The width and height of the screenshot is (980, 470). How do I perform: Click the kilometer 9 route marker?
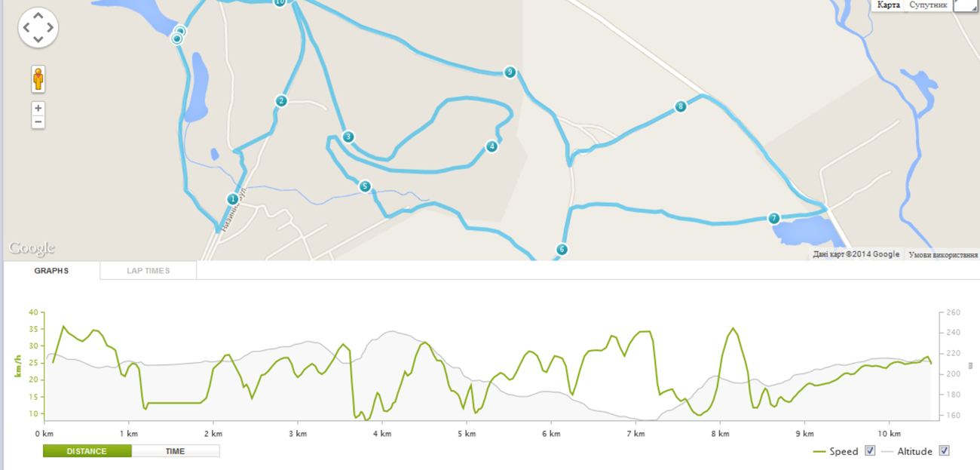(510, 72)
